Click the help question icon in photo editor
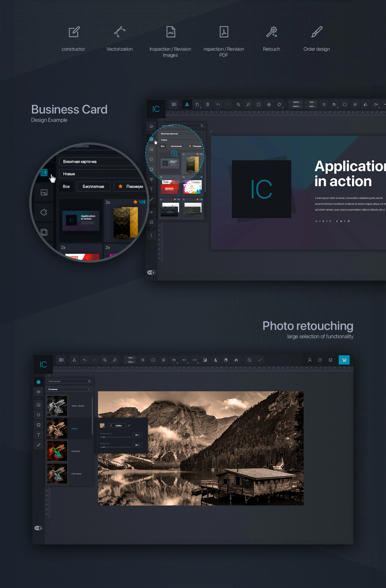This screenshot has height=588, width=386. tap(320, 360)
